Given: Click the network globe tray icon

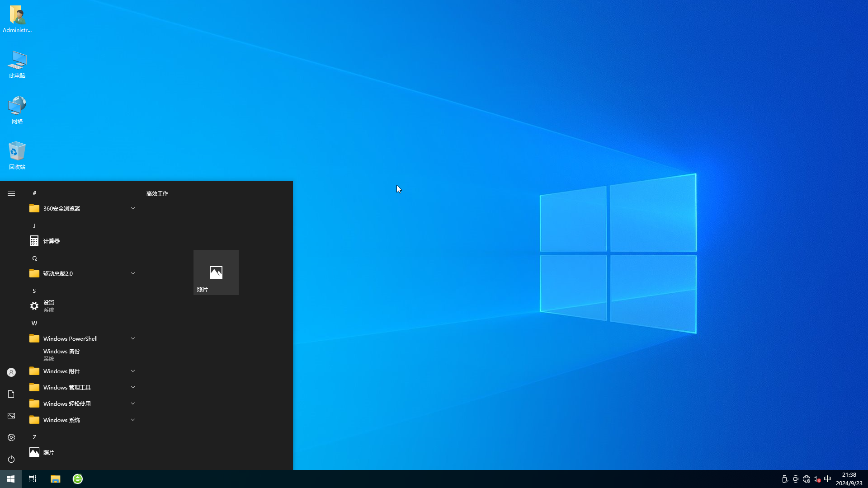Looking at the screenshot, I should pos(807,479).
